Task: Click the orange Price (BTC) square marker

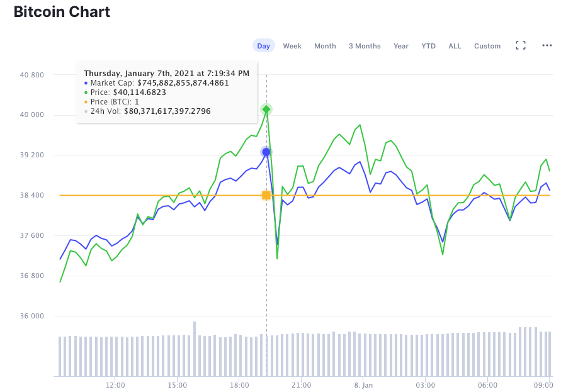Action: click(x=266, y=195)
